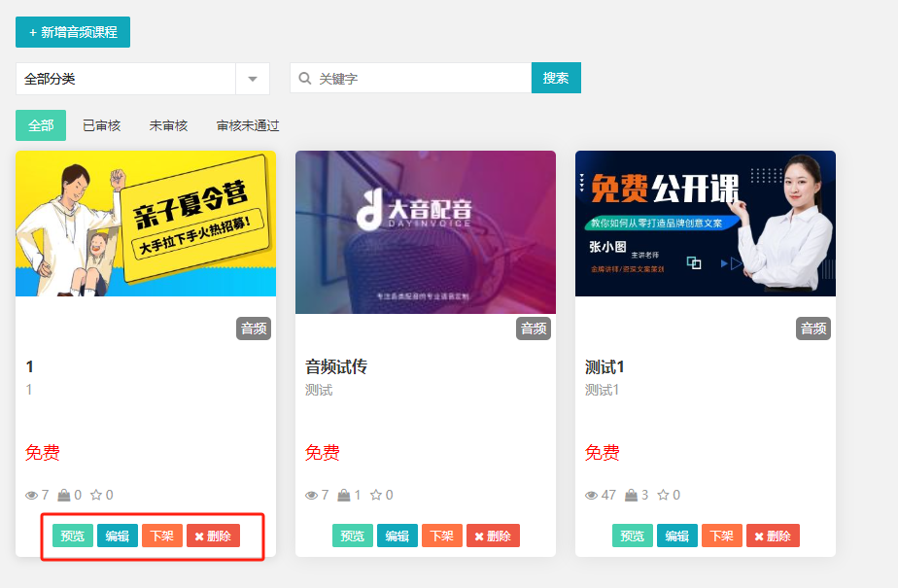898x588 pixels.
Task: Click the 免费 price on course 1 card
Action: click(43, 452)
